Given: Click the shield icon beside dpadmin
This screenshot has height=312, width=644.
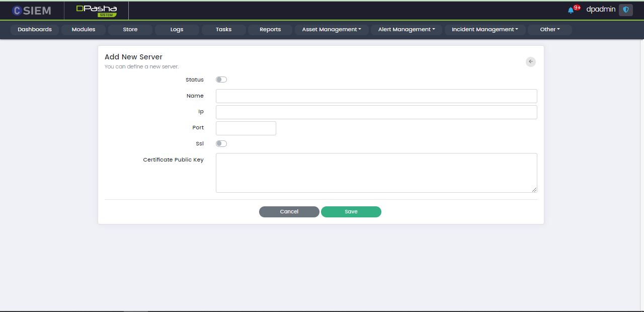Looking at the screenshot, I should point(625,10).
